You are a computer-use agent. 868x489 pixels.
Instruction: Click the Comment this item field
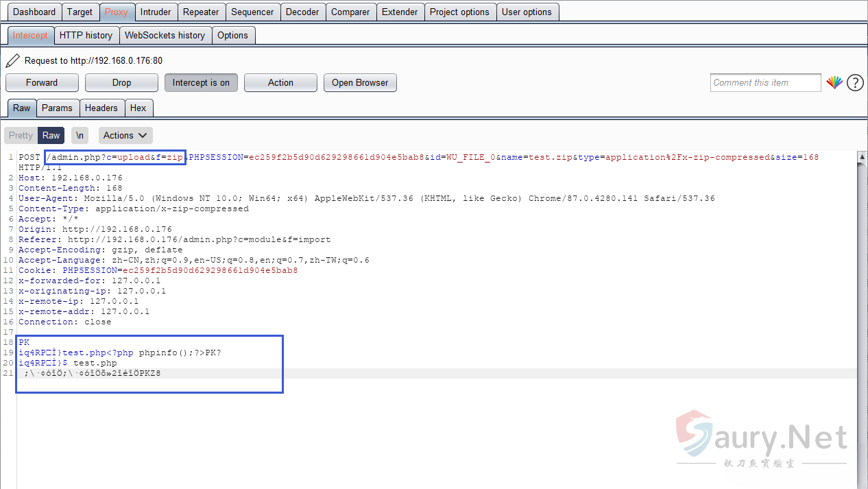(765, 83)
